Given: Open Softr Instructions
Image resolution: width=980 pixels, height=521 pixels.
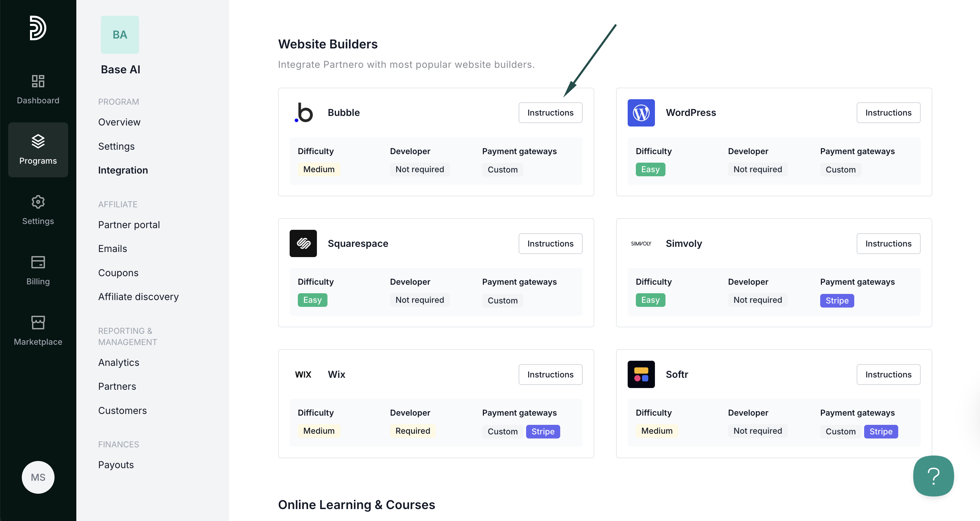Looking at the screenshot, I should coord(888,374).
